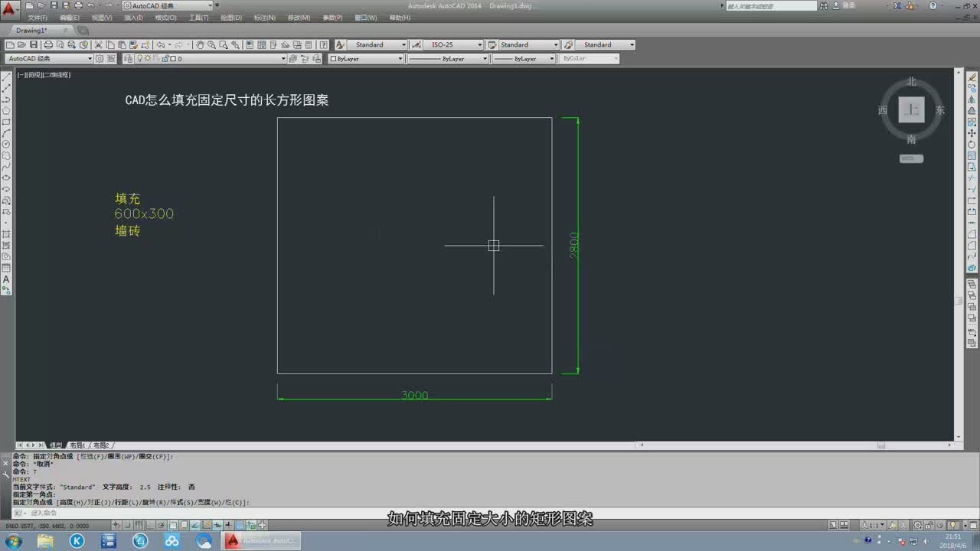Viewport: 980px width, 551px height.
Task: Click the Undo arrow icon
Action: 160,44
